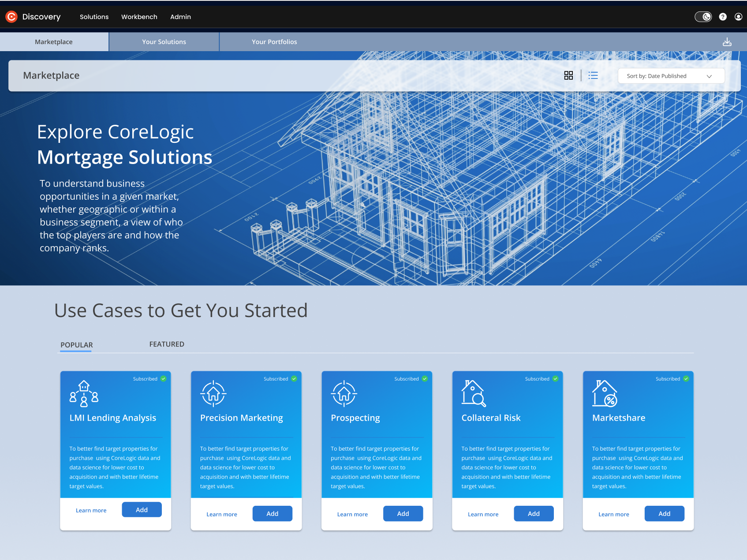Add the Prospecting solution
747x560 pixels.
coord(403,514)
